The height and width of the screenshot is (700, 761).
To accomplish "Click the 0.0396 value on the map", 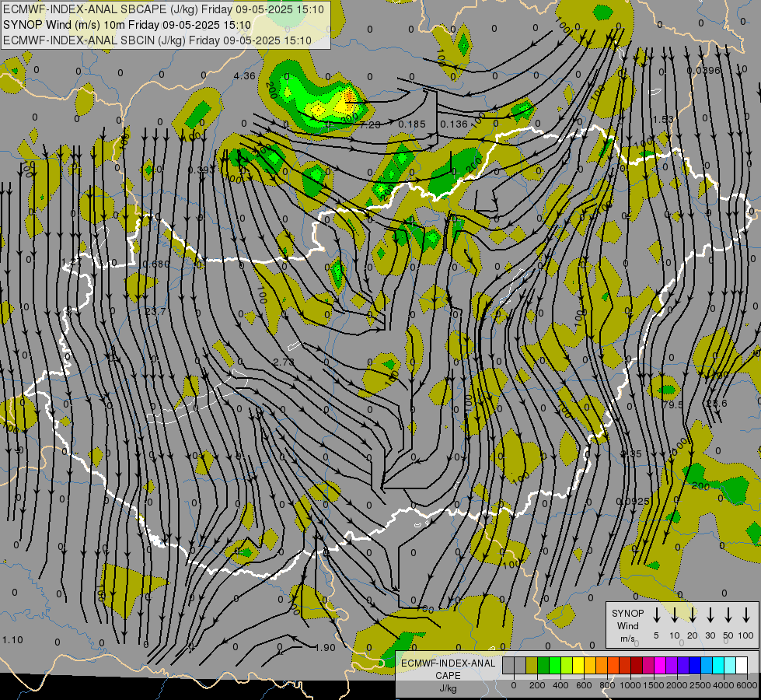I will [703, 71].
